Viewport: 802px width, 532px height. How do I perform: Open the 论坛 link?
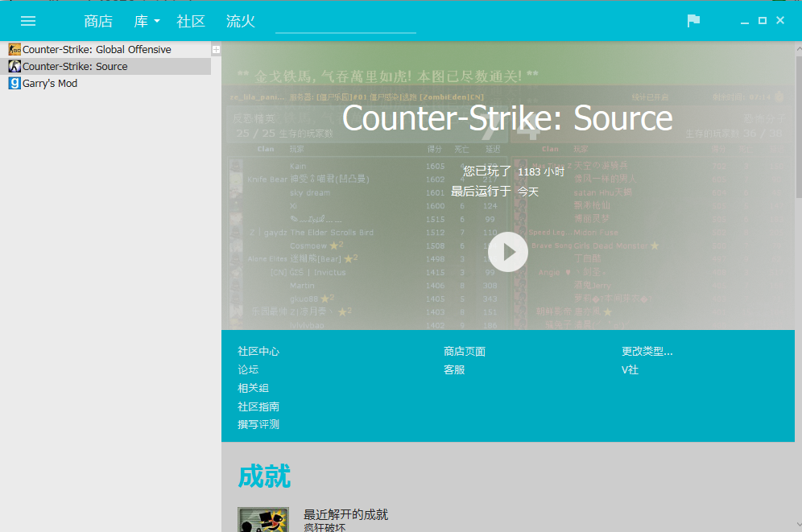coord(248,369)
